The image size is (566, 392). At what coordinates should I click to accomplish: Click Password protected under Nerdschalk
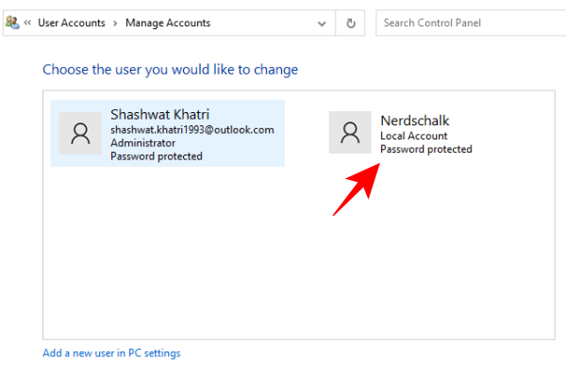(425, 149)
